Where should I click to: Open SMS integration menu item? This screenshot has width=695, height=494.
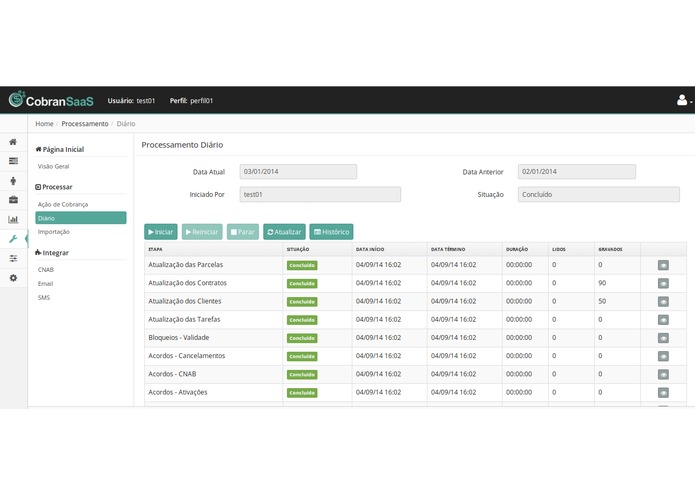click(x=44, y=297)
